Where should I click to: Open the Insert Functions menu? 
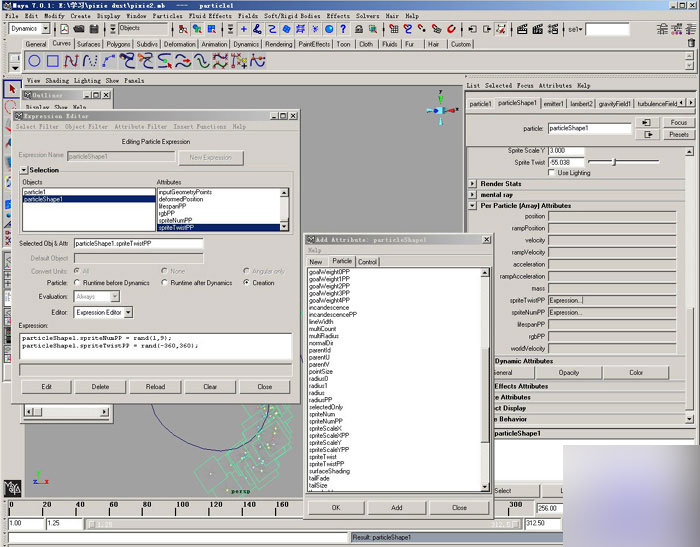coord(199,127)
